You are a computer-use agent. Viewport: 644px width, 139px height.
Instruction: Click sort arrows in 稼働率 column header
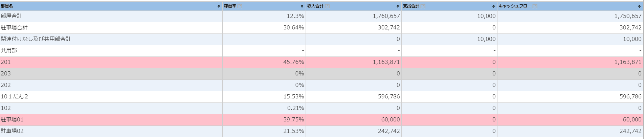tap(302, 6)
